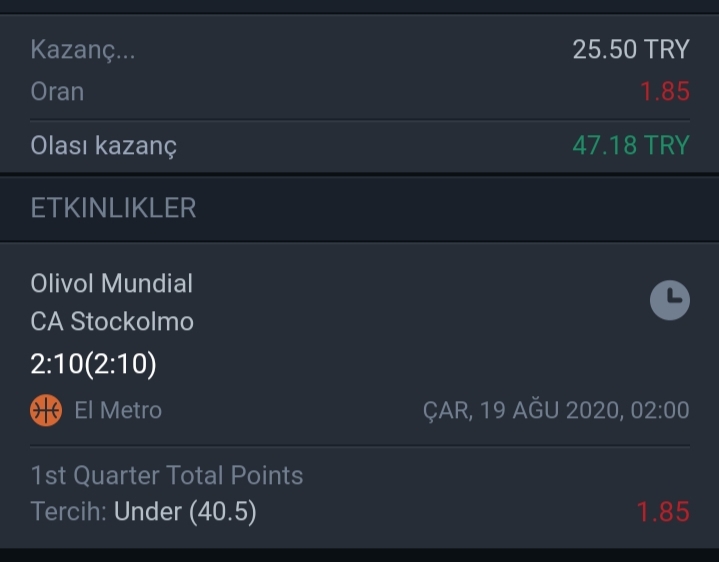
Task: Select the CA Stockolmo team name
Action: tap(112, 321)
